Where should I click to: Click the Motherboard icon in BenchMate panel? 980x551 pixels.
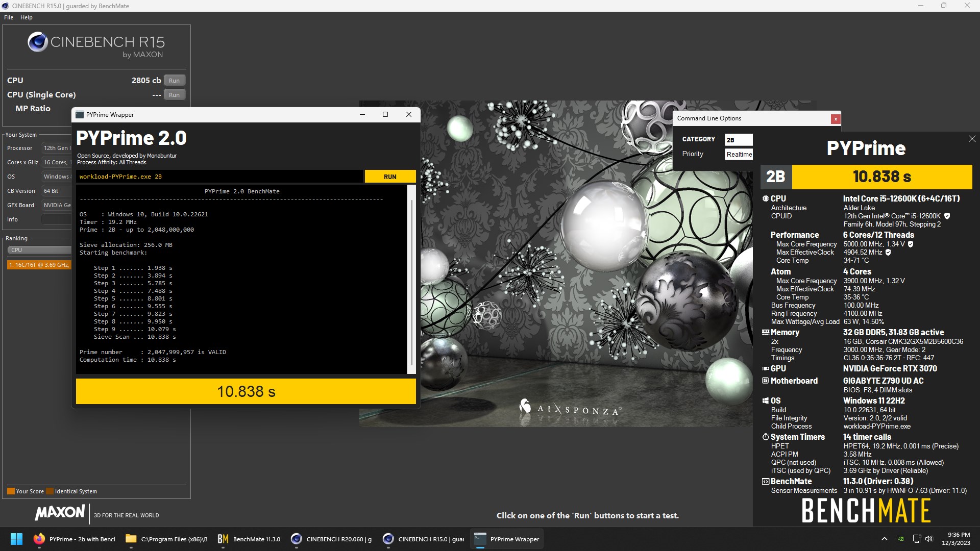[766, 381]
